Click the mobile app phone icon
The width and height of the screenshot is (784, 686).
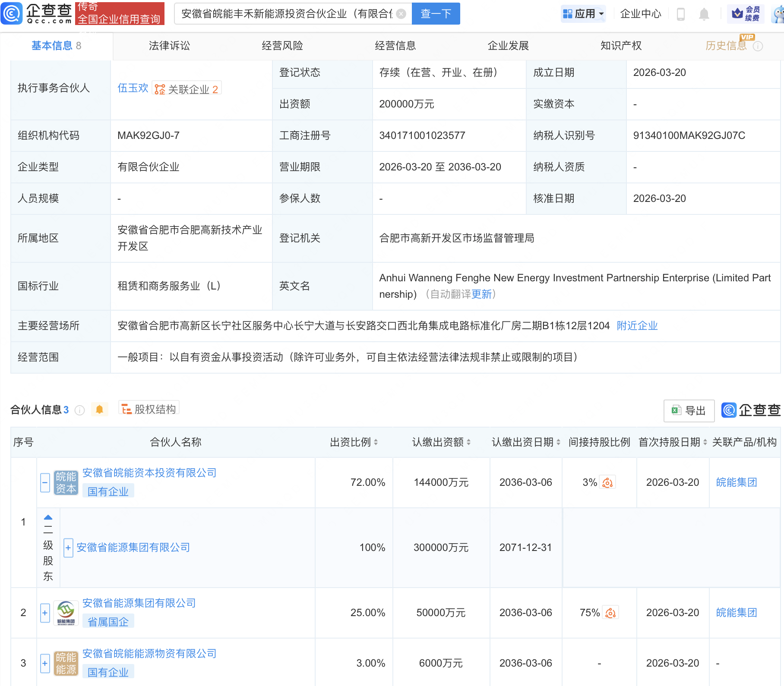681,13
